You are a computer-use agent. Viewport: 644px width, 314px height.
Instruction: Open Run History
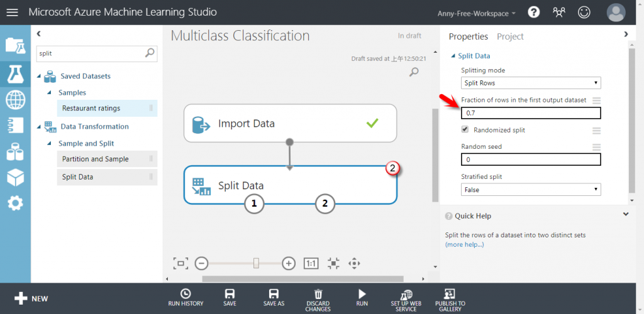coord(186,298)
